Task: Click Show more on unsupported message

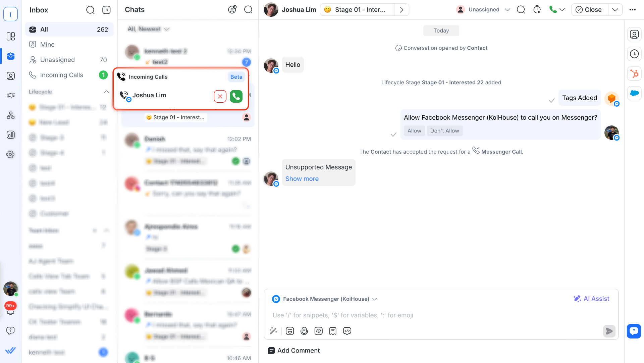Action: 302,179
